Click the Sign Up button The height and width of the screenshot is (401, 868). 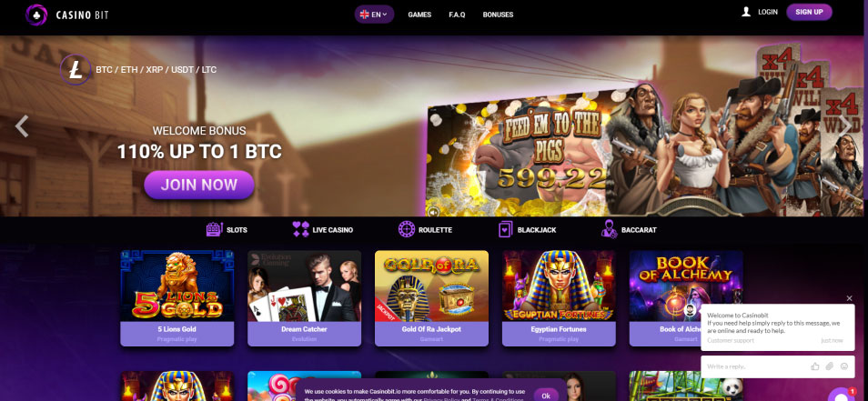pyautogui.click(x=809, y=12)
